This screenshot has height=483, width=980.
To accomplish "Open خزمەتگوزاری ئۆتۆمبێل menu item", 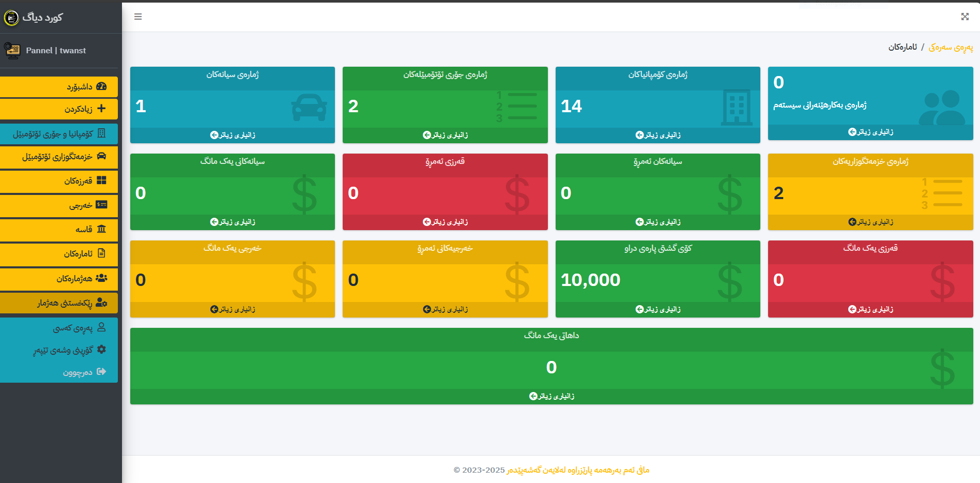I will point(59,157).
